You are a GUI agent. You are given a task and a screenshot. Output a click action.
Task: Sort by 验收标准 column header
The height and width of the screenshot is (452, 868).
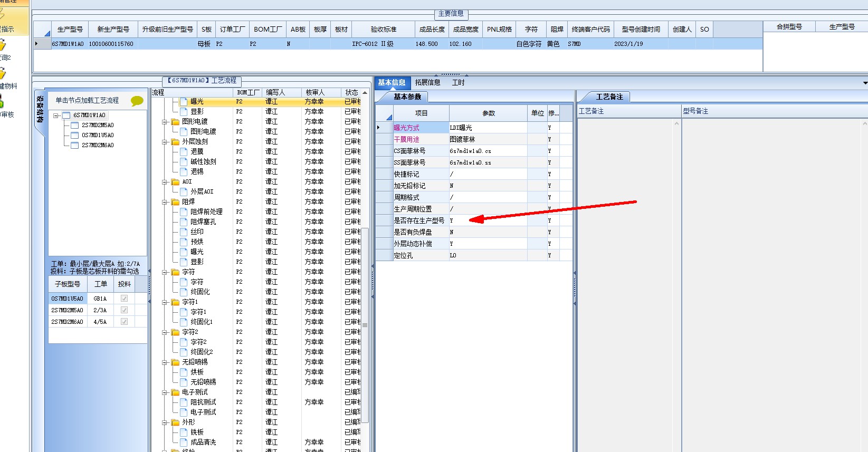(x=383, y=30)
